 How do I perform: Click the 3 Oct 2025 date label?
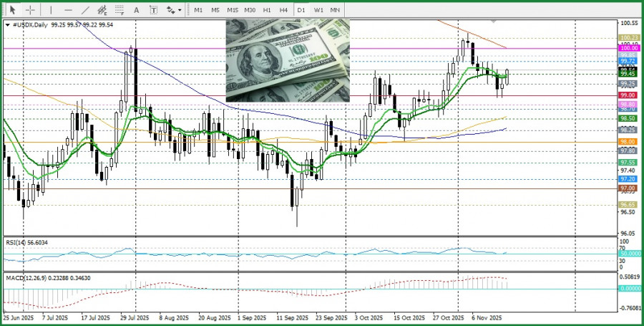click(x=369, y=319)
